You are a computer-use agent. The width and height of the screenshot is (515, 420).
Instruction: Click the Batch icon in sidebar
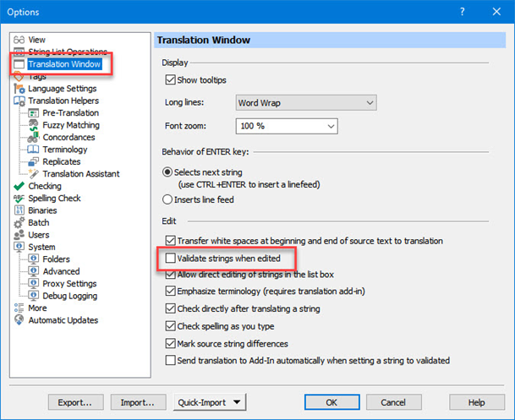point(19,223)
